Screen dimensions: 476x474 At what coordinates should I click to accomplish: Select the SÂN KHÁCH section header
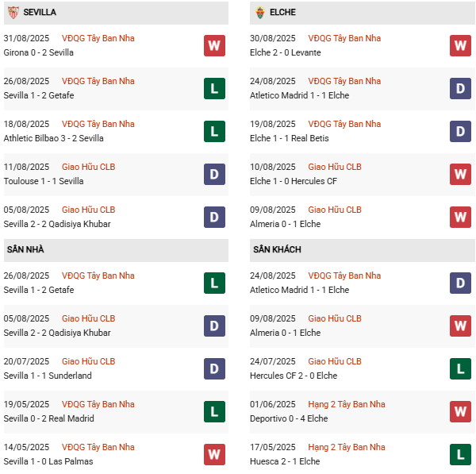pyautogui.click(x=277, y=249)
